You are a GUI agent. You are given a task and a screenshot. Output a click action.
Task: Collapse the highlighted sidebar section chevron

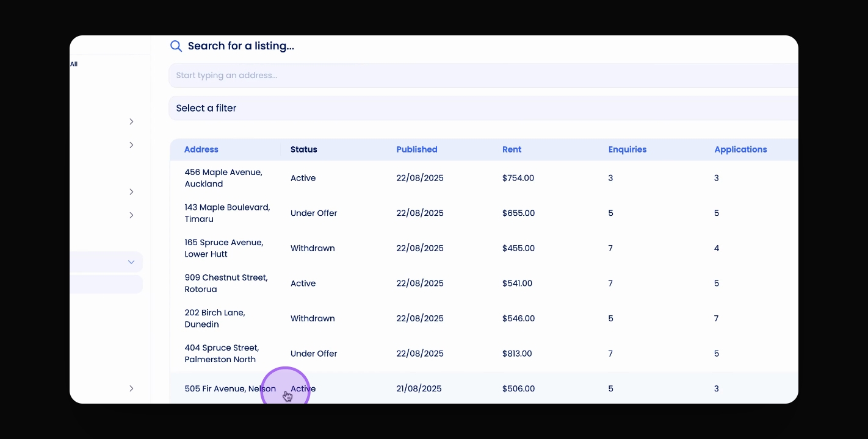click(131, 262)
